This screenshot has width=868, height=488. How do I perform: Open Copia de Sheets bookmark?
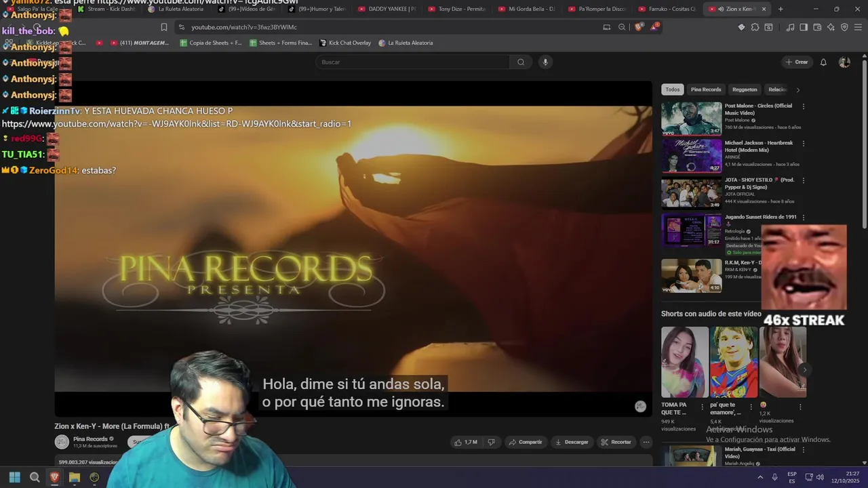pos(210,43)
